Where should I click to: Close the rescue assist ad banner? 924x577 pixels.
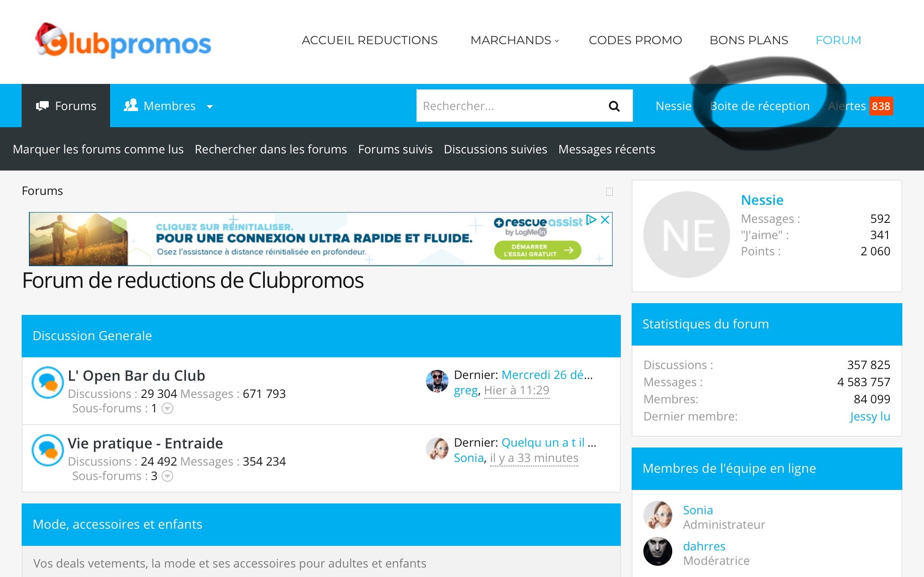point(605,220)
